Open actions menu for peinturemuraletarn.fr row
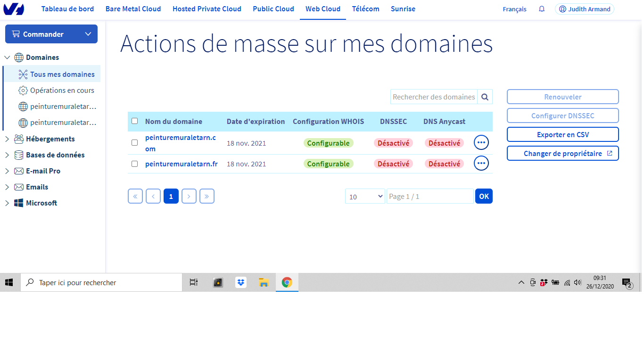This screenshot has width=644, height=362. tap(481, 164)
